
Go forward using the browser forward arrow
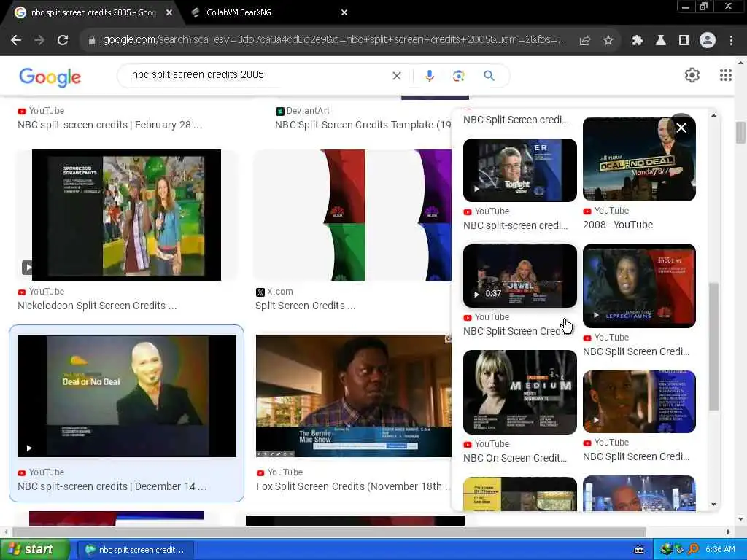pos(39,41)
